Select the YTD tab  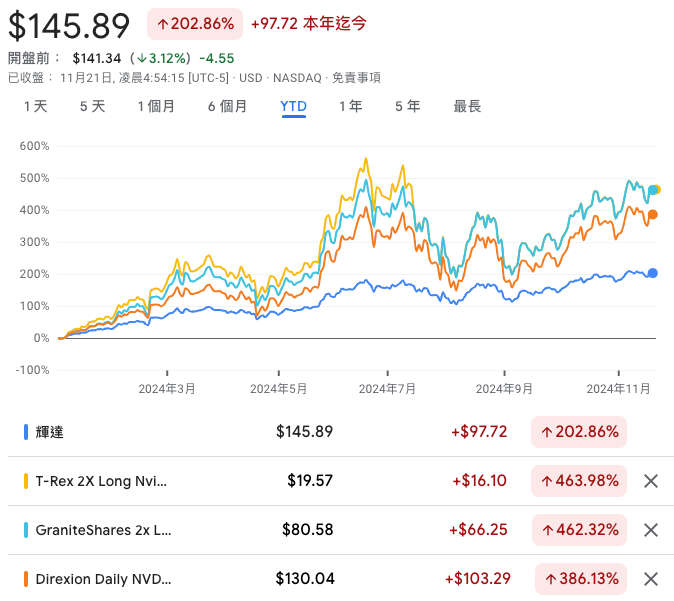pyautogui.click(x=294, y=106)
